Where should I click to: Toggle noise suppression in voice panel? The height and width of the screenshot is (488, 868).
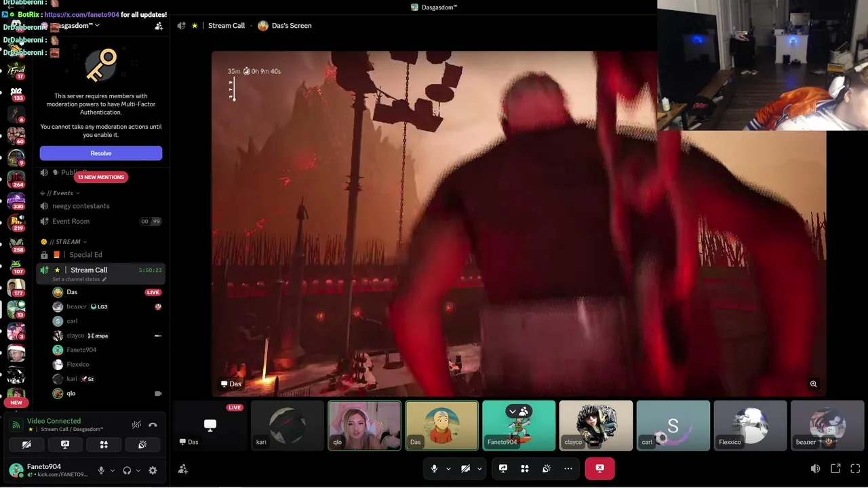[x=136, y=425]
